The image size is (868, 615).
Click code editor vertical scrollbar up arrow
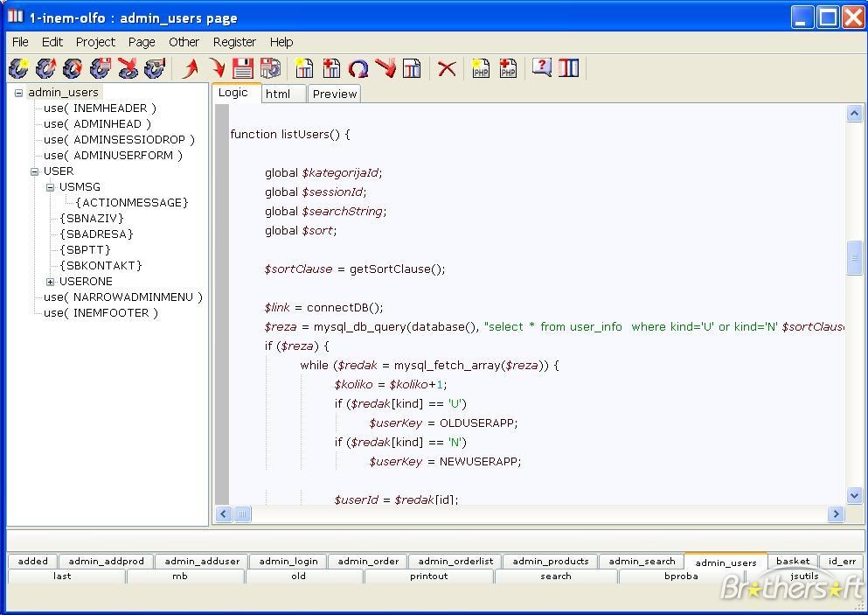(854, 114)
